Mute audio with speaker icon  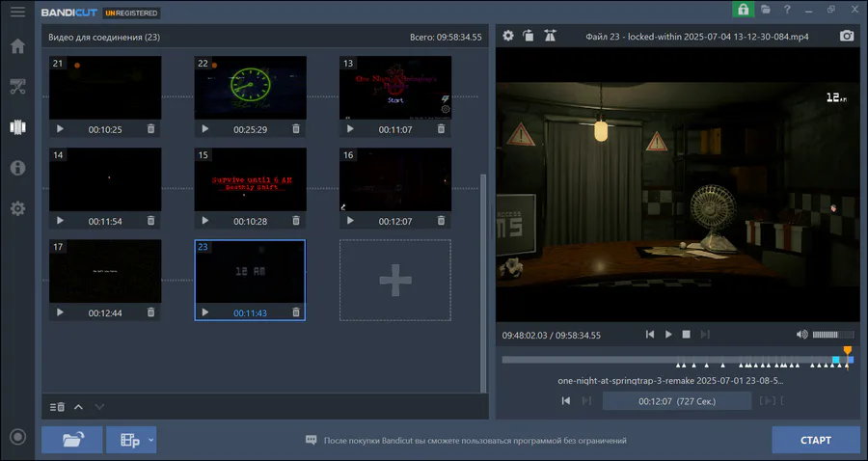[801, 335]
